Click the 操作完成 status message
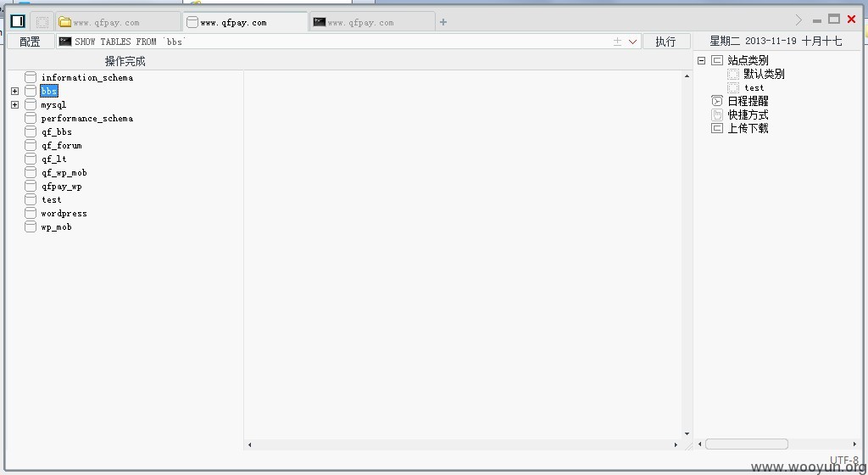The width and height of the screenshot is (868, 475). tap(125, 61)
